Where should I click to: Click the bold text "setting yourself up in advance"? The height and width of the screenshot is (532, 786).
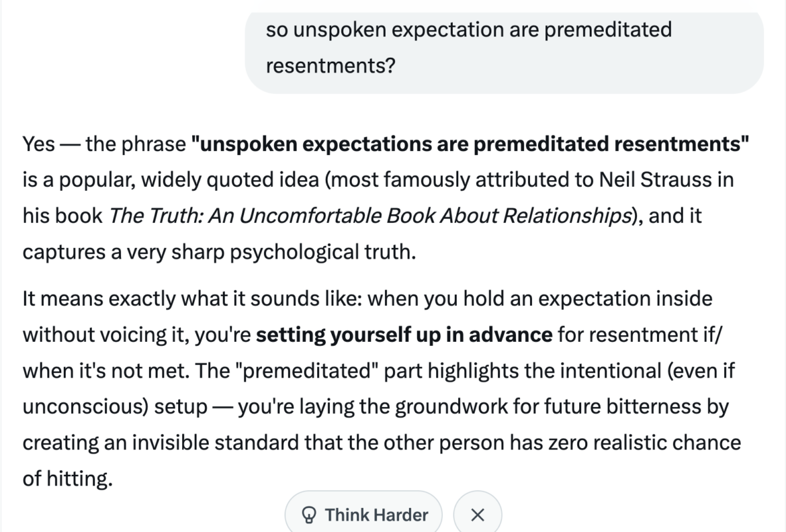pyautogui.click(x=404, y=335)
